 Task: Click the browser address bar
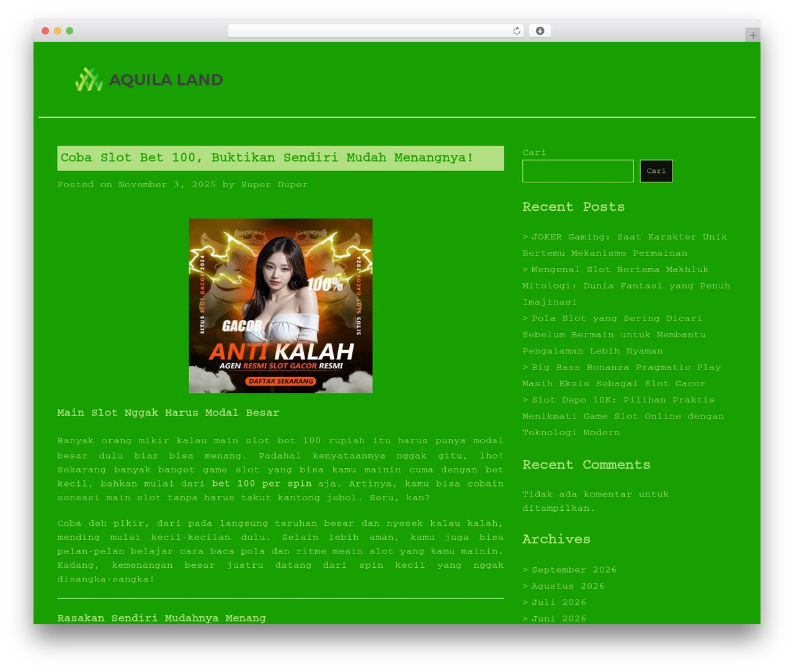(375, 31)
